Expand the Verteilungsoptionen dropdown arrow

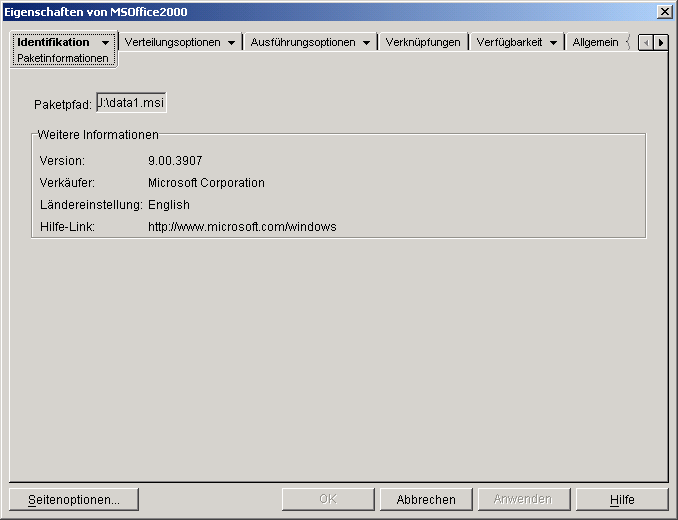[x=231, y=43]
